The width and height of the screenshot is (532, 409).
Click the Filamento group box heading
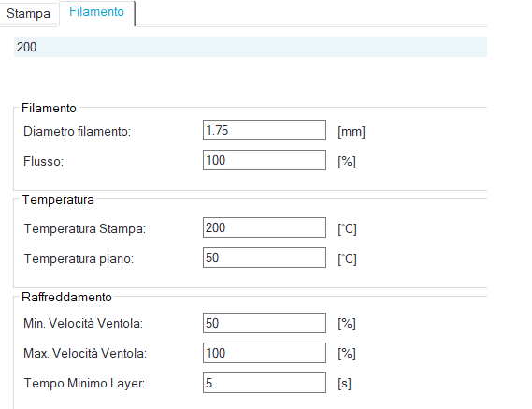tap(49, 108)
